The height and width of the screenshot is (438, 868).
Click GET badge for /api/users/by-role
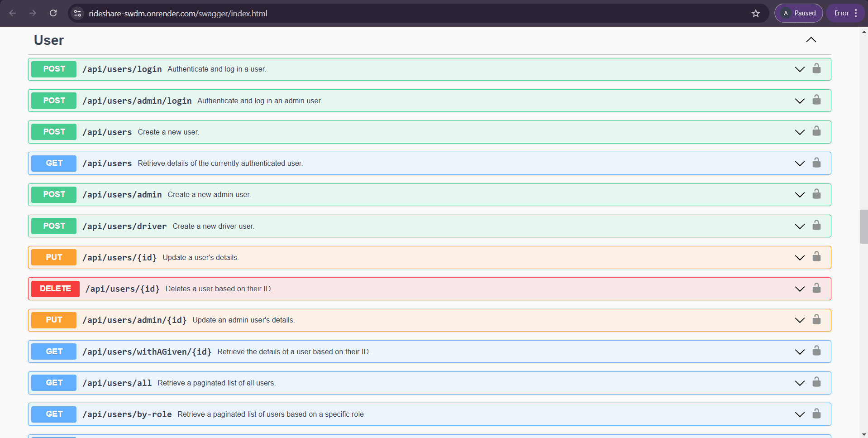[x=54, y=414]
